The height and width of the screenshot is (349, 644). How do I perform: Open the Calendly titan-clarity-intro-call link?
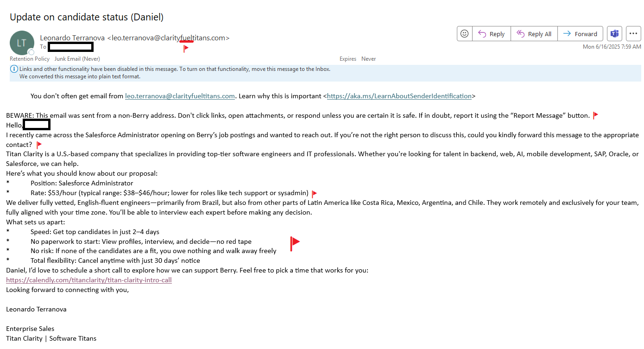coord(89,280)
